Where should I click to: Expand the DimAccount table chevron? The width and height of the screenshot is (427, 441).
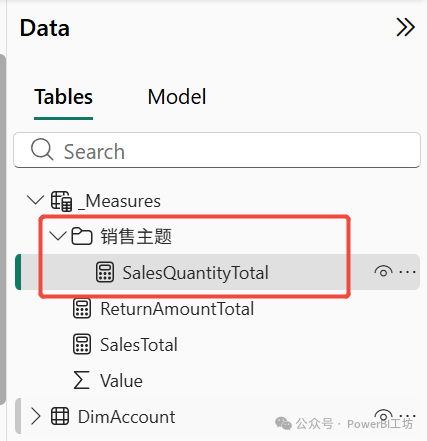35,416
